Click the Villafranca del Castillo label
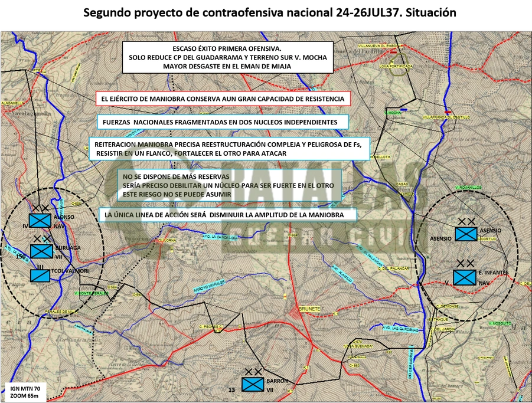Viewport: 532px width, 403px height. 446,117
